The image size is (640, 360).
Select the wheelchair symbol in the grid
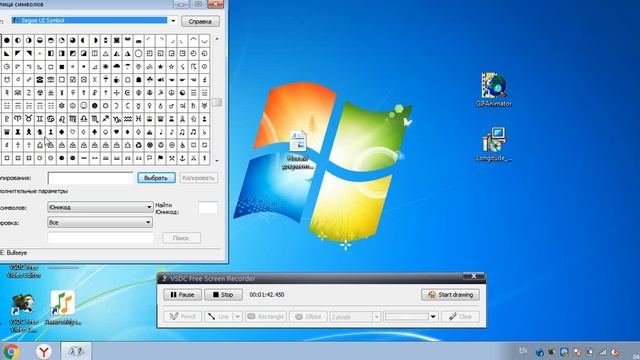click(182, 145)
